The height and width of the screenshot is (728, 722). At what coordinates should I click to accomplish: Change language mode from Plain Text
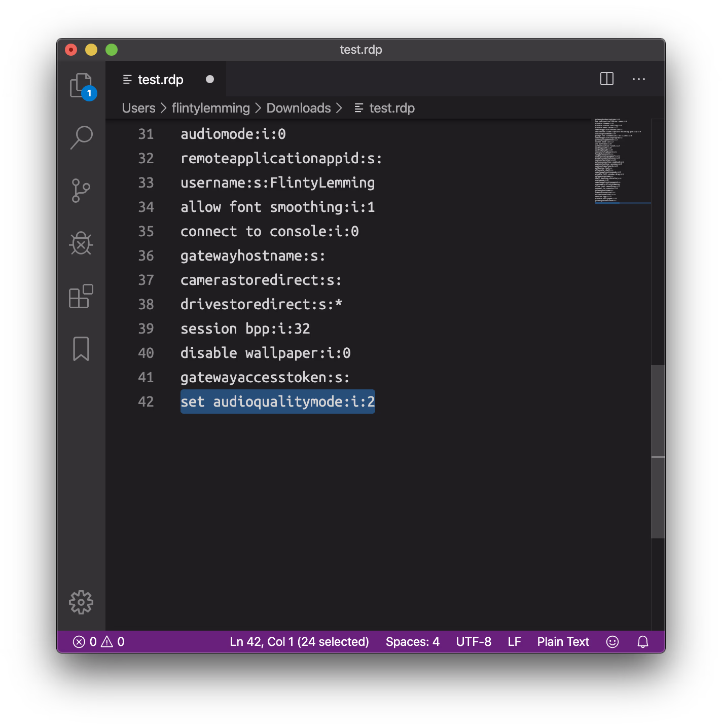click(x=563, y=642)
